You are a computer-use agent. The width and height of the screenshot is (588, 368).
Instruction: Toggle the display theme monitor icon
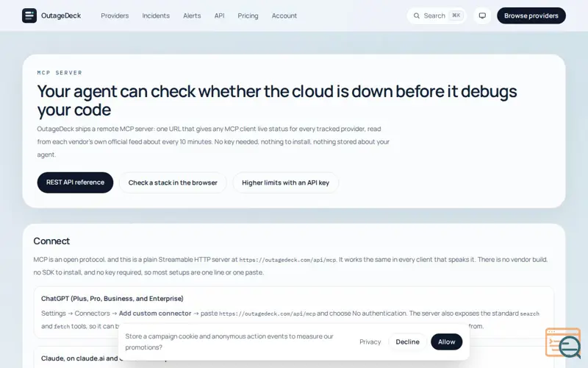click(x=482, y=15)
